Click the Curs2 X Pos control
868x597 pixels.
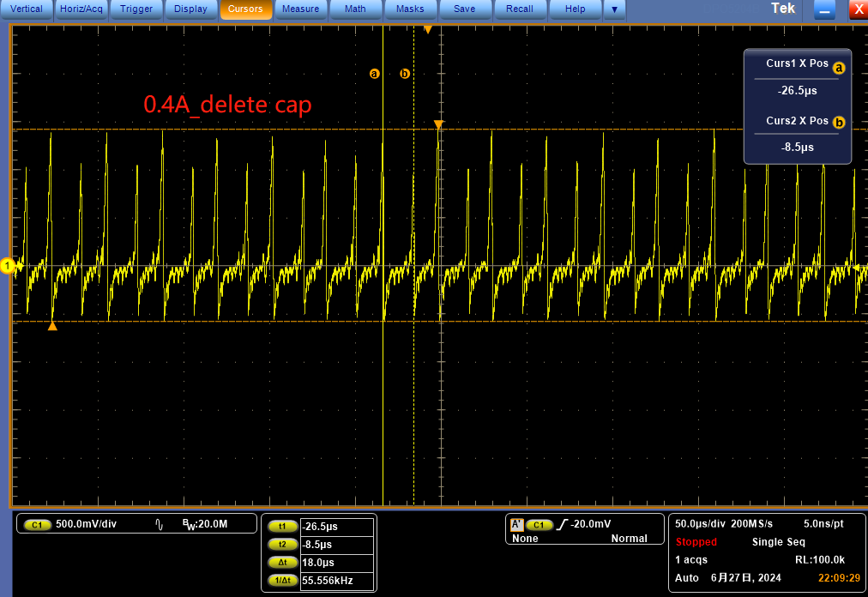tap(797, 121)
